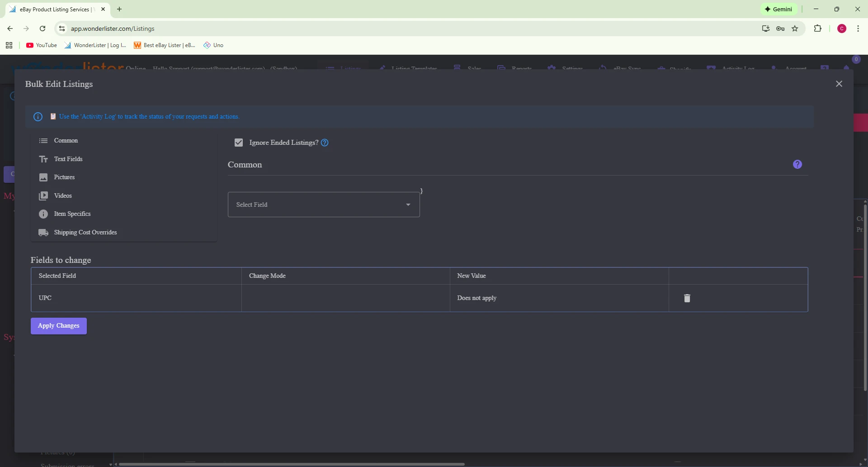Select Text Fields category
The image size is (868, 467).
coord(68,159)
